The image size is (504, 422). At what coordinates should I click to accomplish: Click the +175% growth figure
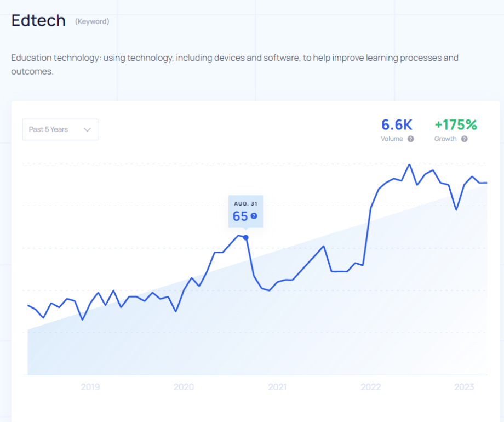point(455,125)
